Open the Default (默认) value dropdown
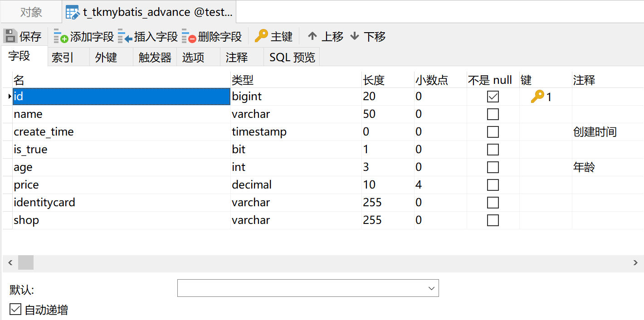Screen dimensions: 644x320 pyautogui.click(x=308, y=288)
